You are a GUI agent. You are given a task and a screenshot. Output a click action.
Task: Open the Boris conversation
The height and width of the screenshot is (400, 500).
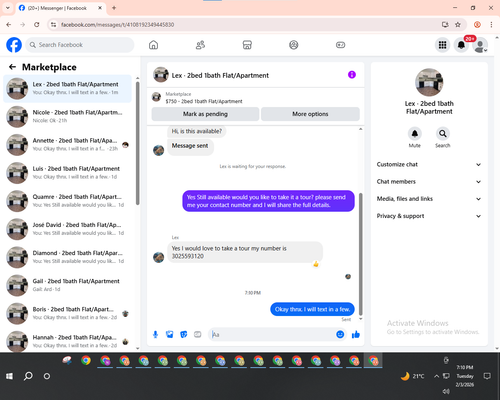point(67,313)
